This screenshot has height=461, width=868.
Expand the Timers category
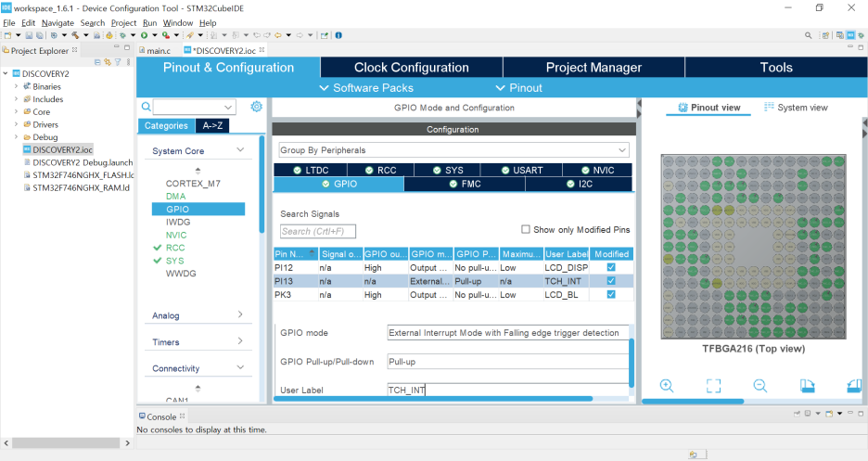[240, 341]
